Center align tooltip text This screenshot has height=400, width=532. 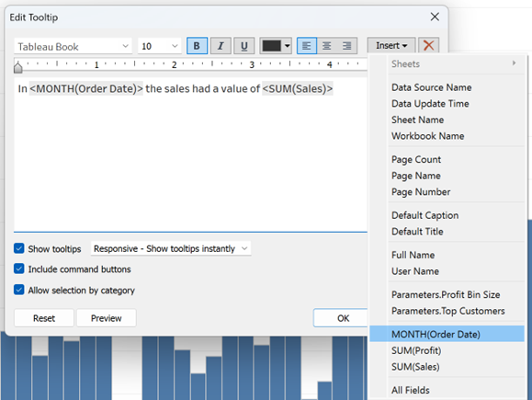[x=327, y=45]
